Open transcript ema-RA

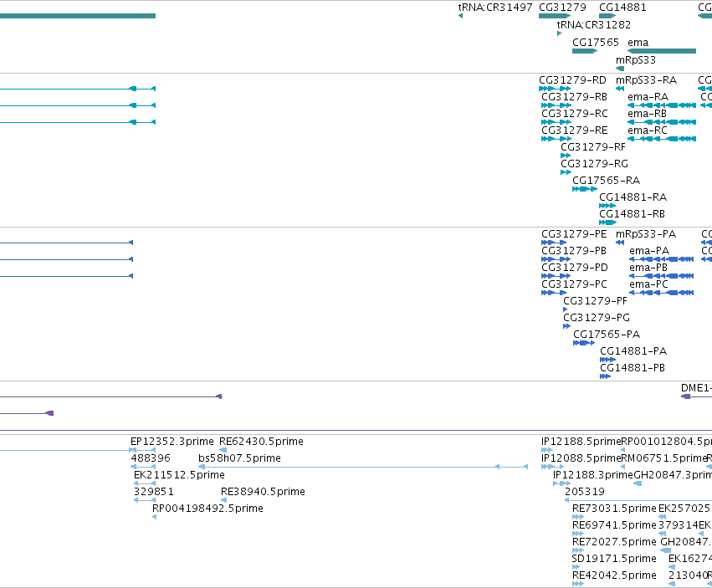coord(662,105)
